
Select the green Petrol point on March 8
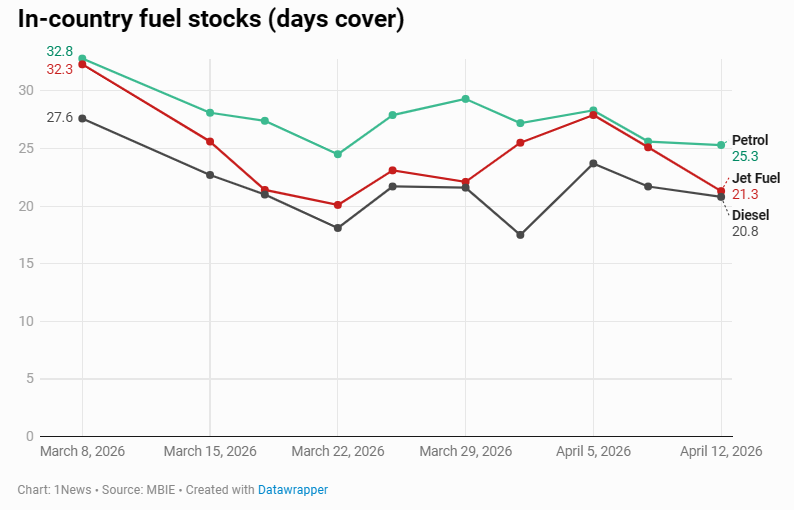pyautogui.click(x=82, y=59)
